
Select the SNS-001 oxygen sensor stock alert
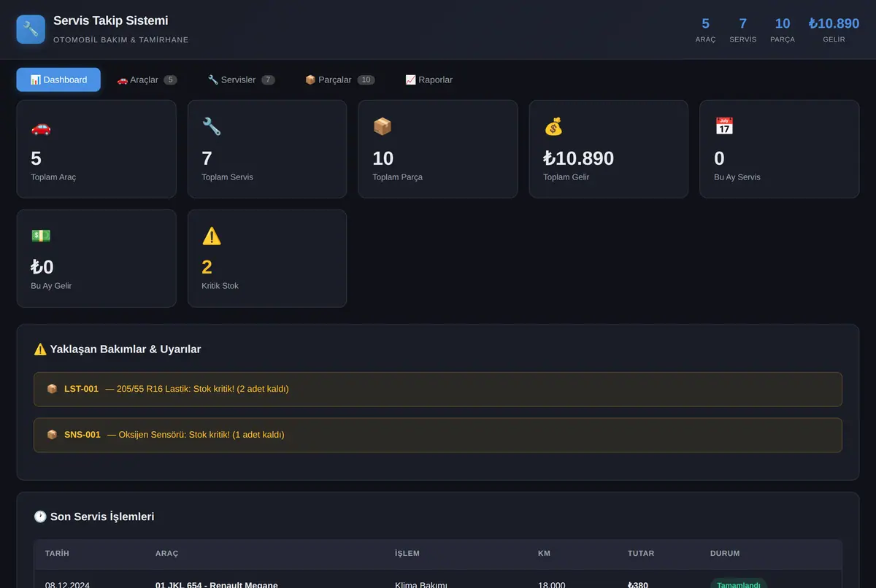click(438, 435)
